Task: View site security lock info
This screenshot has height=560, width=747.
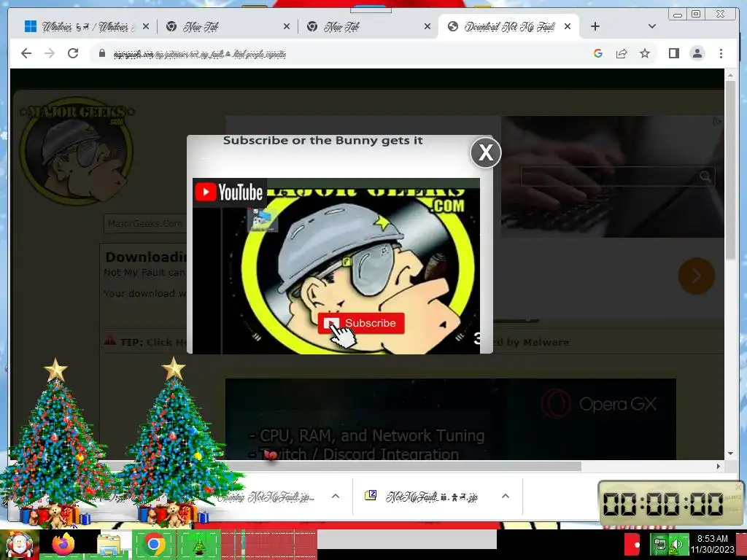Action: (102, 53)
